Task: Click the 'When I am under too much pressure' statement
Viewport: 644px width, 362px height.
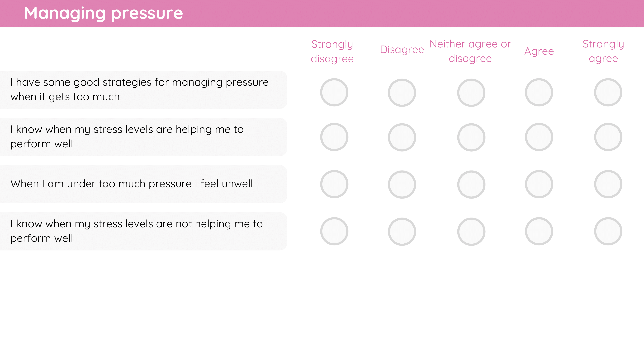Action: [132, 184]
